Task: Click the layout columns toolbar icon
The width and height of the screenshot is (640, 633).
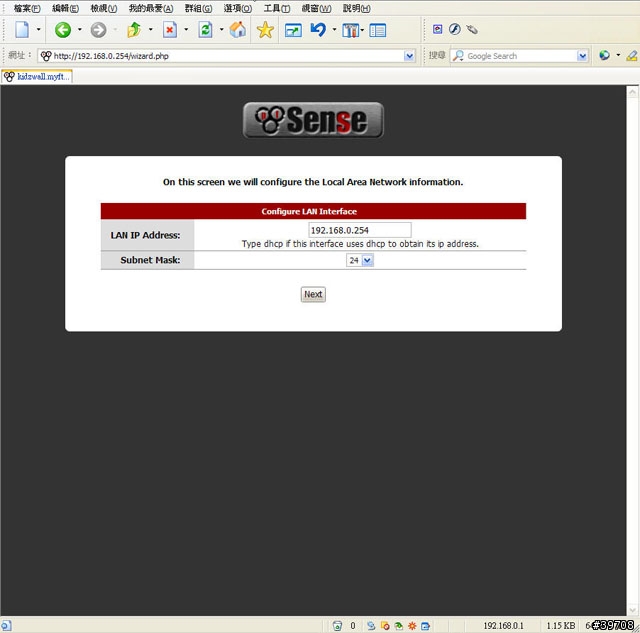Action: (x=351, y=30)
